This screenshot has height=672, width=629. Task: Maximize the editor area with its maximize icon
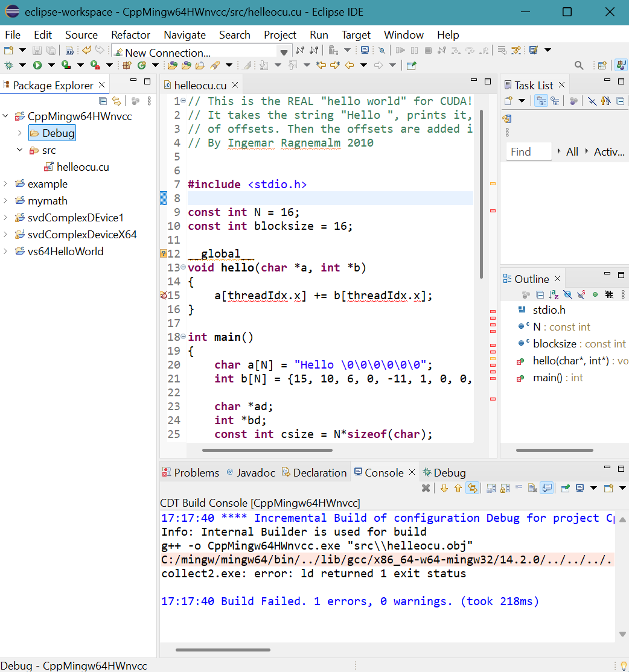[488, 81]
